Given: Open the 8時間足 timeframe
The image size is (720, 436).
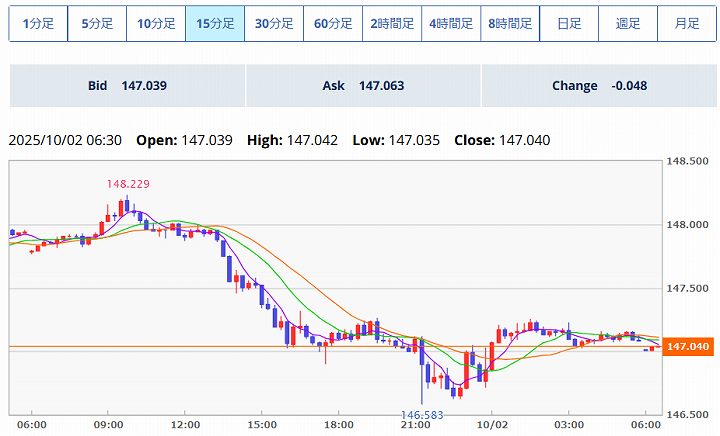Looking at the screenshot, I should (510, 23).
